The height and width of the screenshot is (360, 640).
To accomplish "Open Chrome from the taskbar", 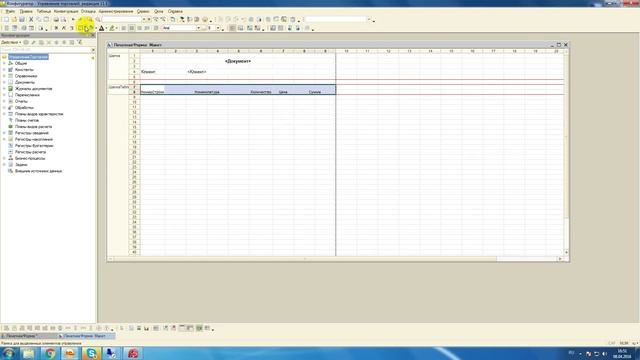I will pyautogui.click(x=50, y=353).
